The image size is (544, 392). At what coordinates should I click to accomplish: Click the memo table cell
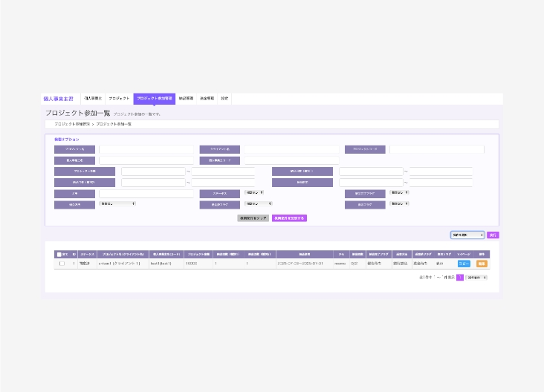point(340,264)
